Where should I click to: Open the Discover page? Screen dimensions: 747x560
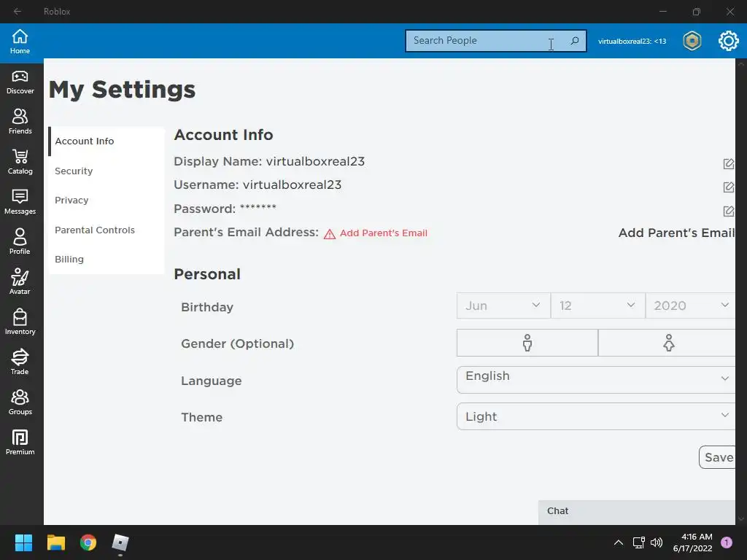(x=20, y=82)
